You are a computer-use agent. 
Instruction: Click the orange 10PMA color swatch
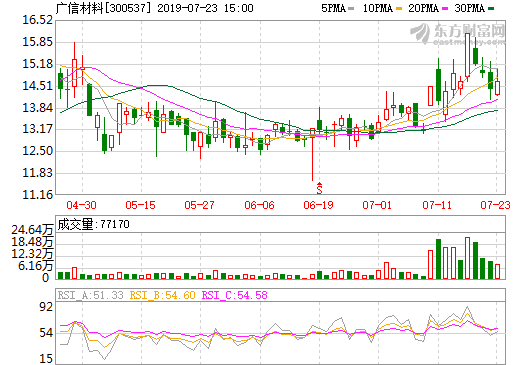click(x=398, y=9)
